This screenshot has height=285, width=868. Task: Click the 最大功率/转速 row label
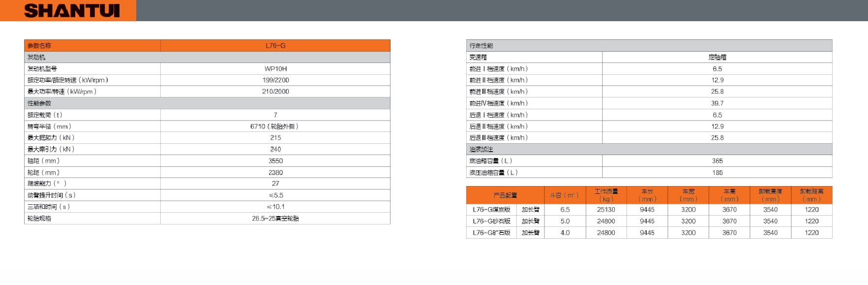click(x=62, y=92)
